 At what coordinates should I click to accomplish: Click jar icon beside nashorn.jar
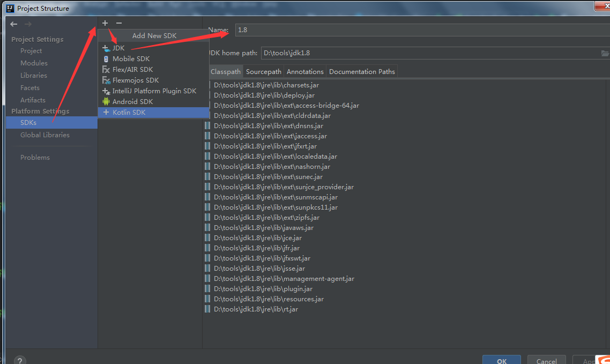tap(207, 166)
